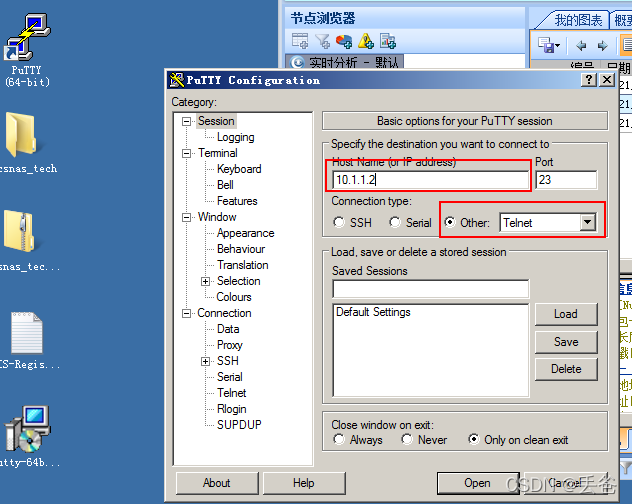Open the Telnet protocol dropdown
The height and width of the screenshot is (504, 632).
click(x=588, y=222)
